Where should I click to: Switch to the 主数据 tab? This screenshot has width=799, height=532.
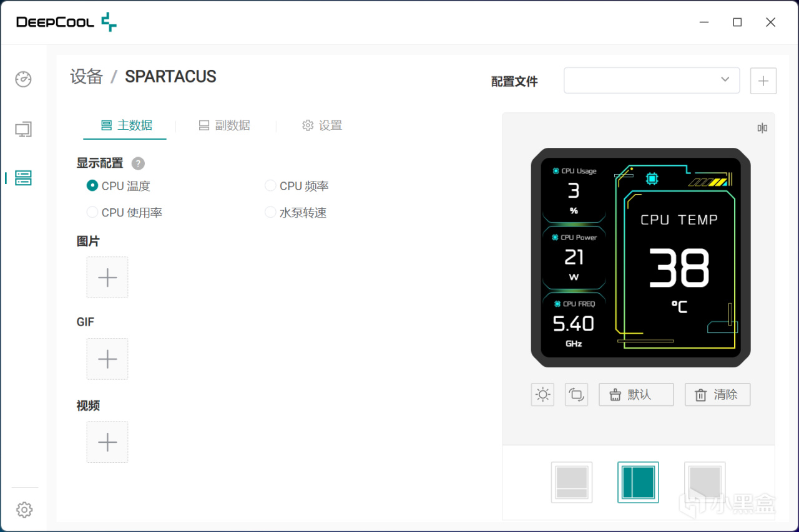(x=126, y=125)
